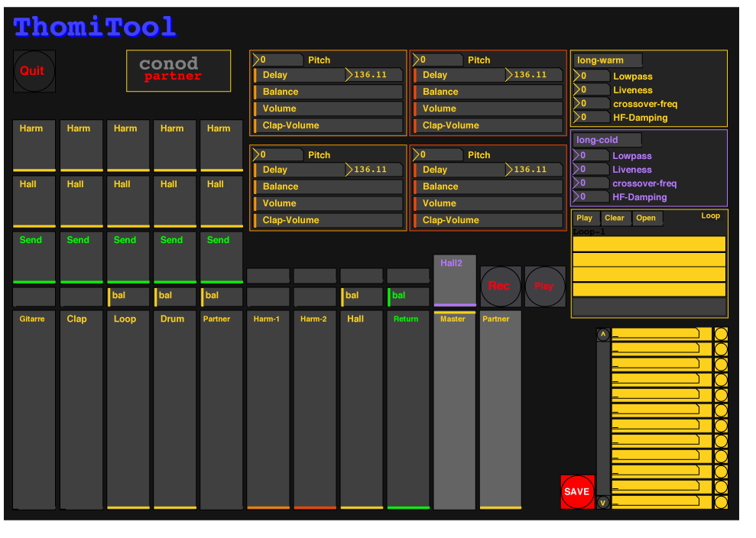This screenshot has height=538, width=756.
Task: Click the crossover-freq number box in long-warm
Action: (592, 104)
